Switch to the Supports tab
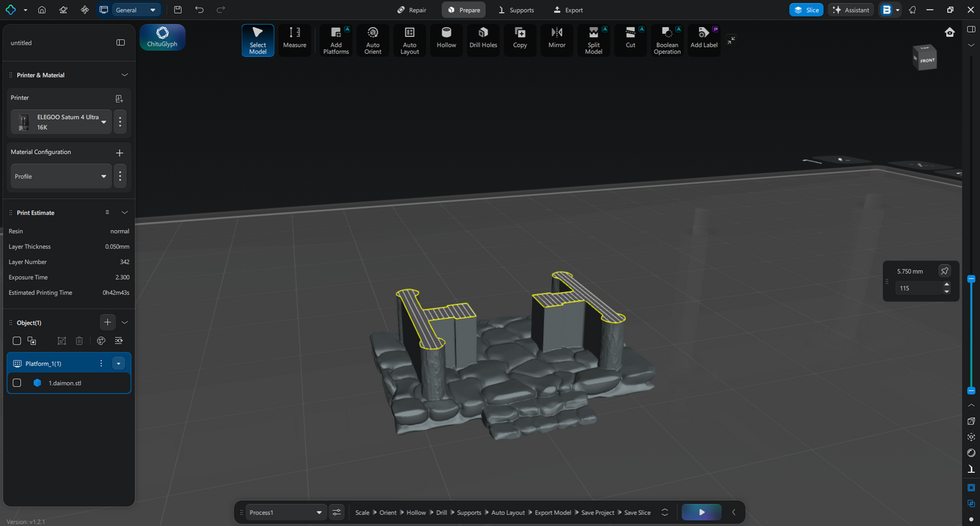This screenshot has width=980, height=526. pos(515,10)
